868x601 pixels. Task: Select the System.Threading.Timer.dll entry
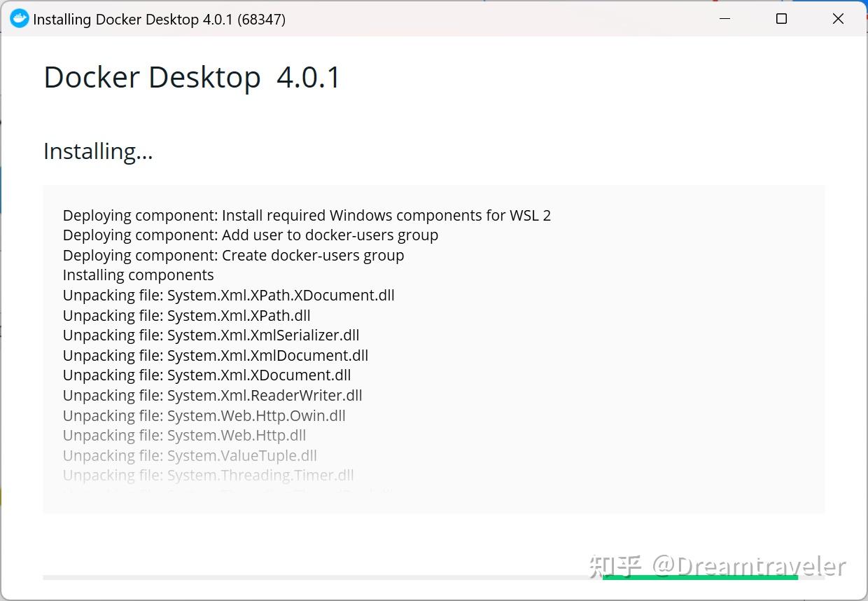[208, 475]
